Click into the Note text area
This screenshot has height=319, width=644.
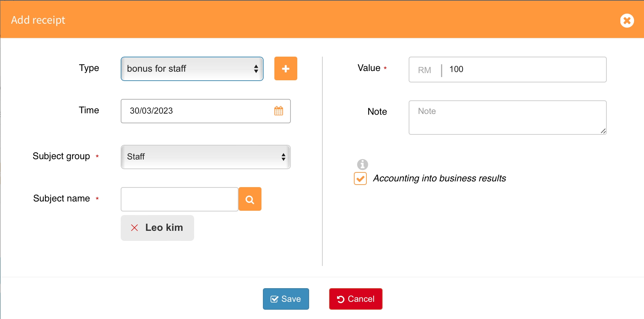pyautogui.click(x=507, y=118)
